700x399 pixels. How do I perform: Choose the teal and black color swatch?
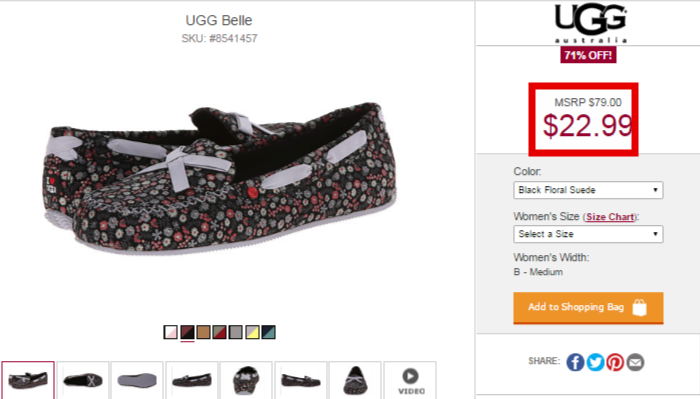(268, 332)
